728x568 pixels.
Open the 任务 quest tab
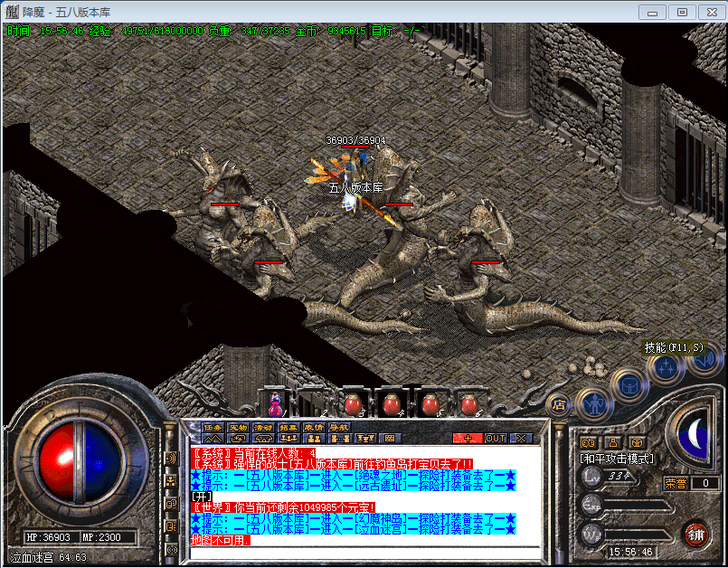coord(213,427)
